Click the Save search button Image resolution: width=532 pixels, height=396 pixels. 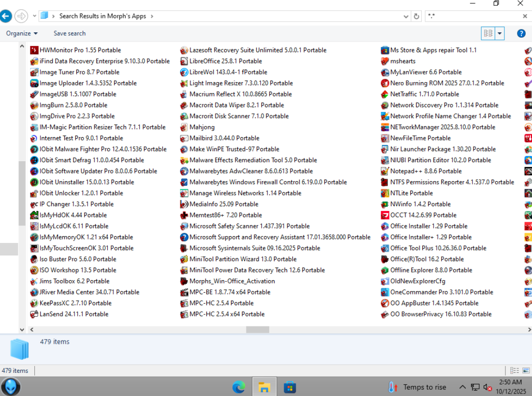70,33
